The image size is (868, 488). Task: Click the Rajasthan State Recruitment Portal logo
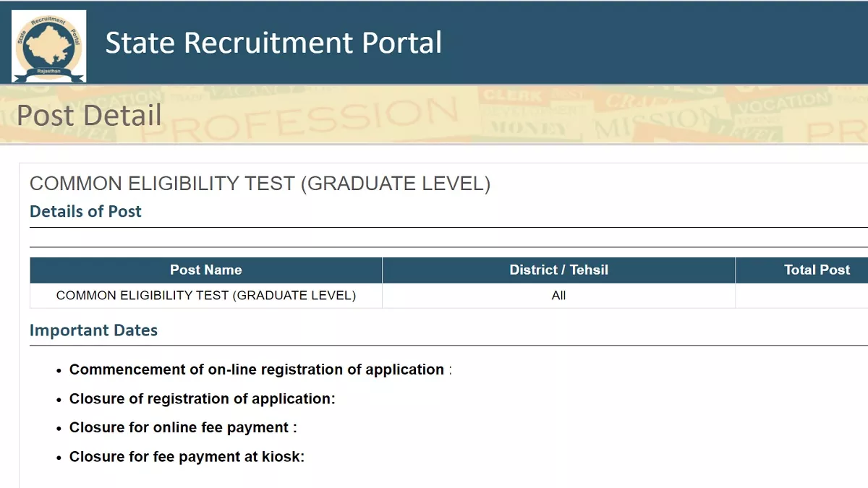pos(48,46)
